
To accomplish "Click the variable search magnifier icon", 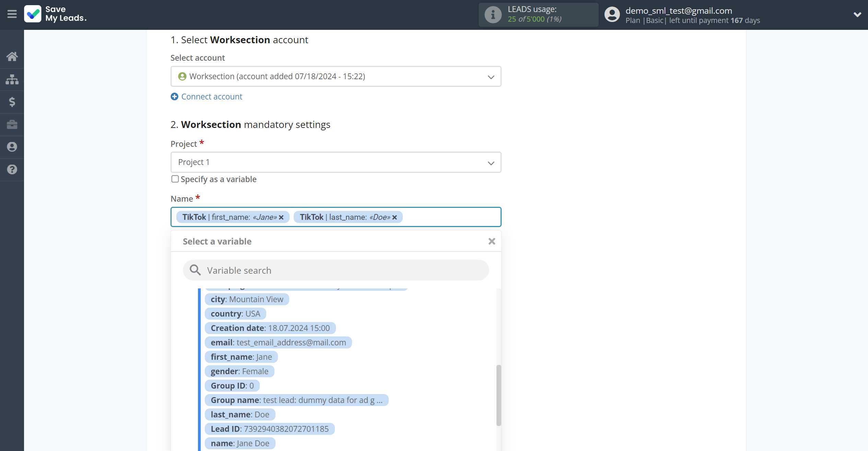I will tap(195, 270).
